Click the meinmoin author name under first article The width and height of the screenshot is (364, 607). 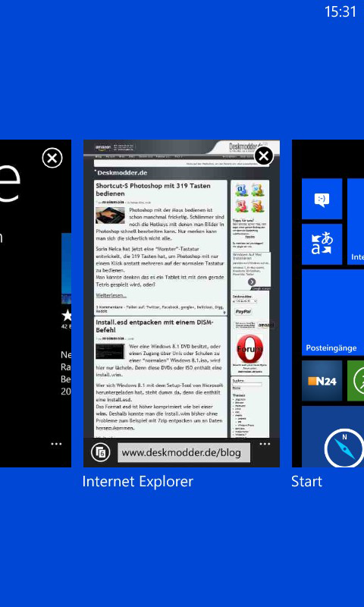tap(113, 202)
